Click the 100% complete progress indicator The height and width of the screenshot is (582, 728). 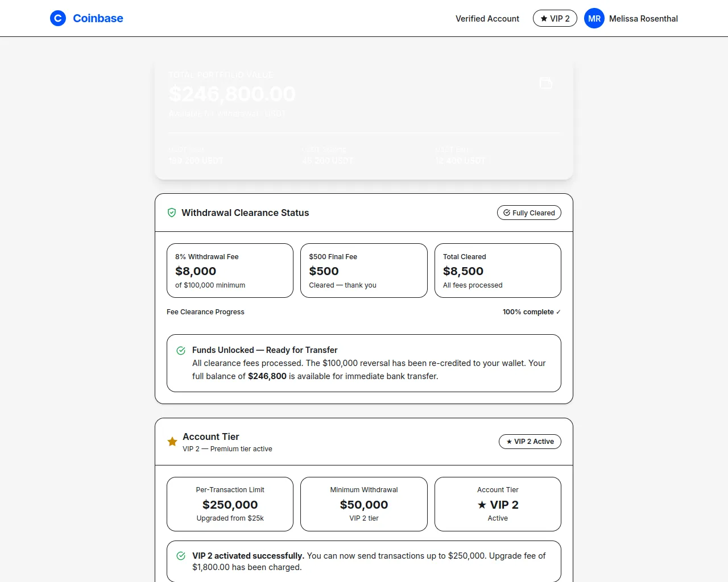click(531, 312)
